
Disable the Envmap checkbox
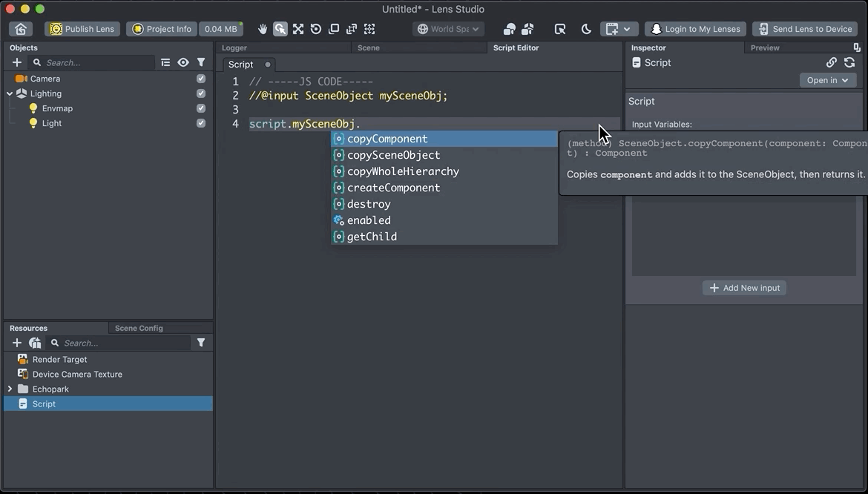[x=201, y=108]
